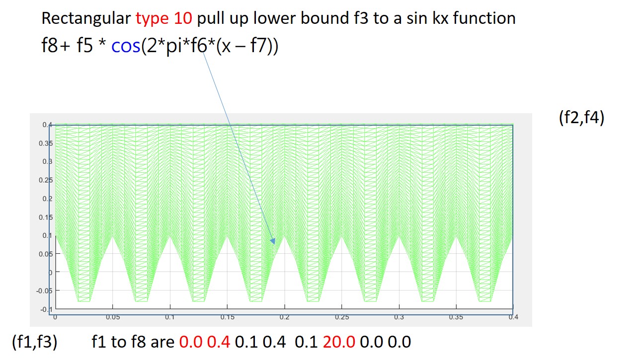
Task: Click the y-axis tick label '0.15'
Action: [x=46, y=217]
